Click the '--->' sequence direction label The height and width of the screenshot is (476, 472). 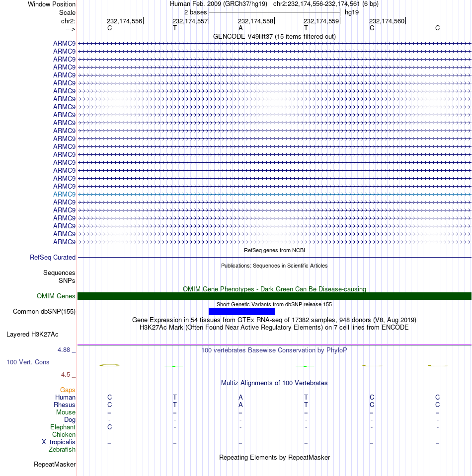[70, 29]
